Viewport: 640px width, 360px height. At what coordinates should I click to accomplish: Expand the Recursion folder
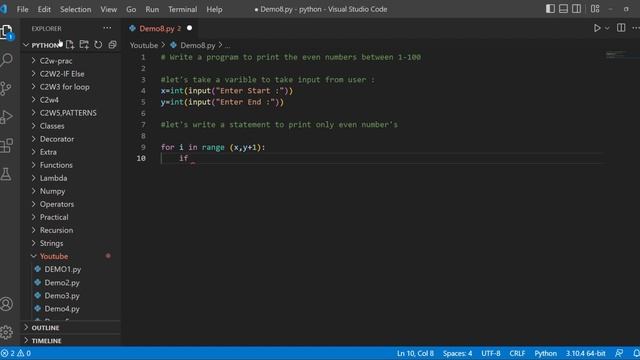click(56, 231)
